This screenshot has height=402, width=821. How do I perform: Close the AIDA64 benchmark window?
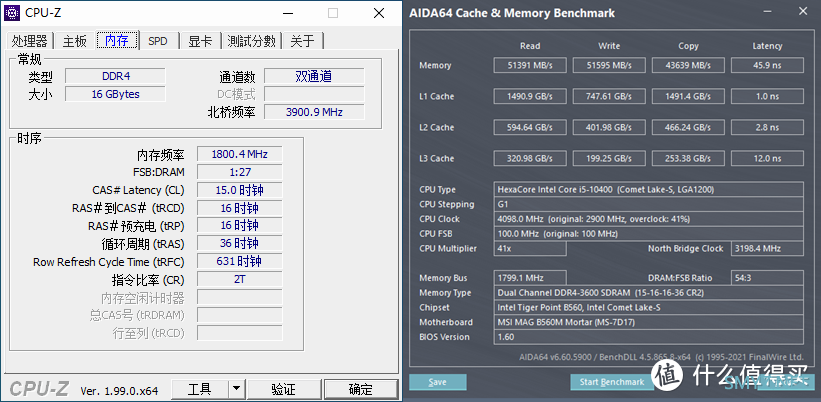(803, 12)
